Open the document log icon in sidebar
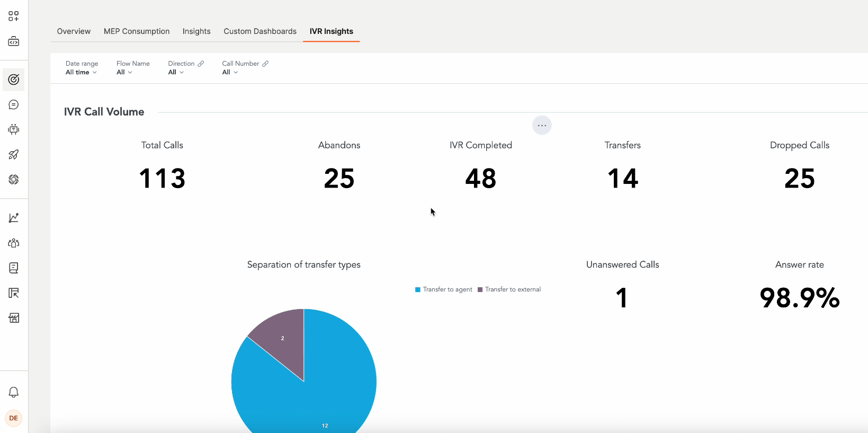The width and height of the screenshot is (868, 433). tap(14, 268)
